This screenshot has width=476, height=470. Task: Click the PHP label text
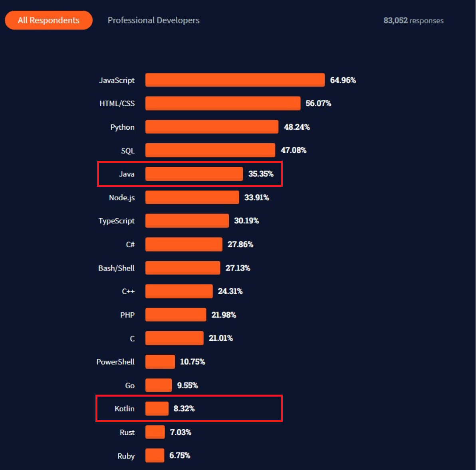[127, 315]
